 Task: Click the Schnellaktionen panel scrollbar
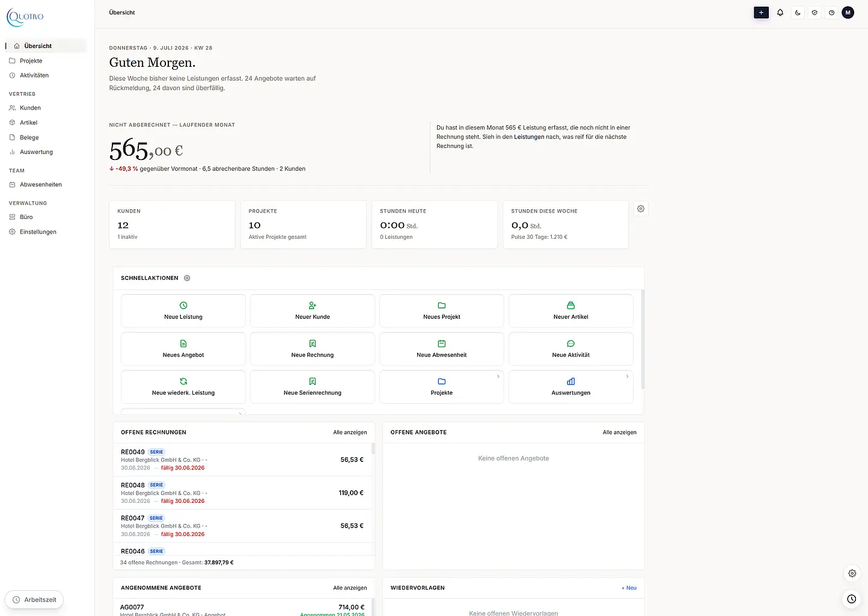[643, 340]
